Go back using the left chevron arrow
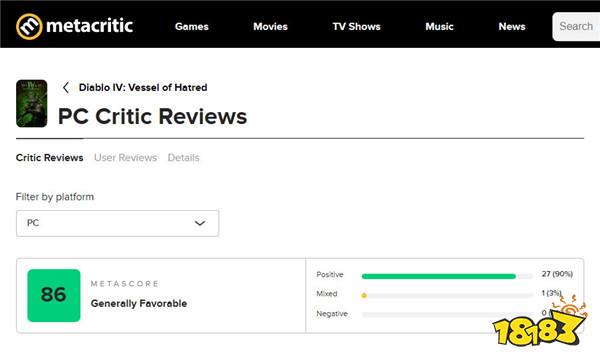 [x=66, y=88]
